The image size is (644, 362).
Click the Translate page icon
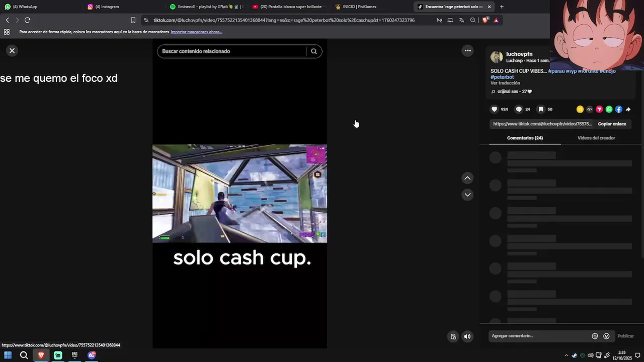point(461,20)
